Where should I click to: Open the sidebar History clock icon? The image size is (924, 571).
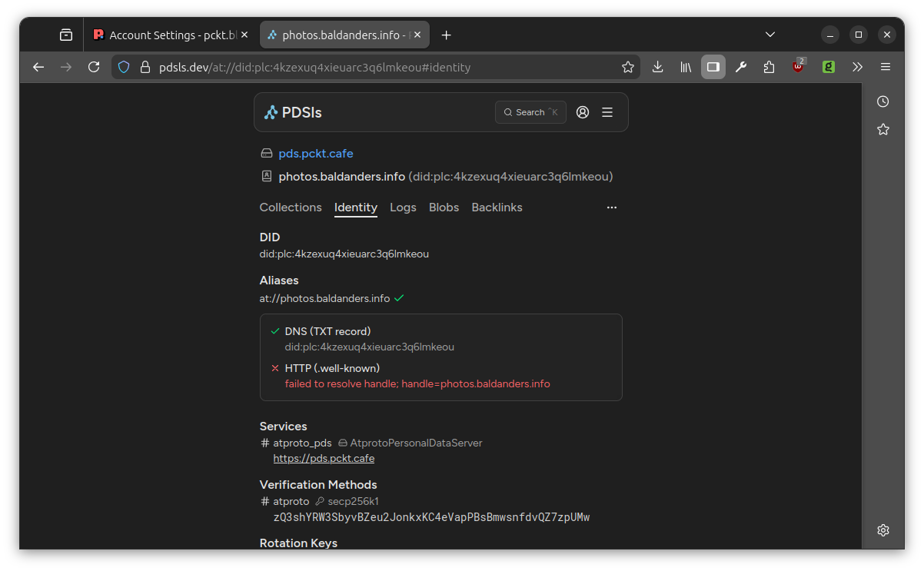tap(883, 101)
